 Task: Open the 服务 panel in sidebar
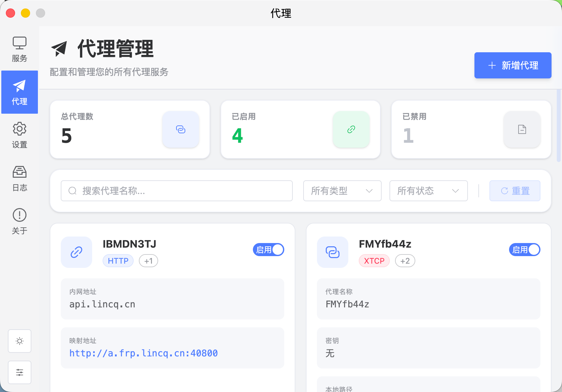(19, 49)
